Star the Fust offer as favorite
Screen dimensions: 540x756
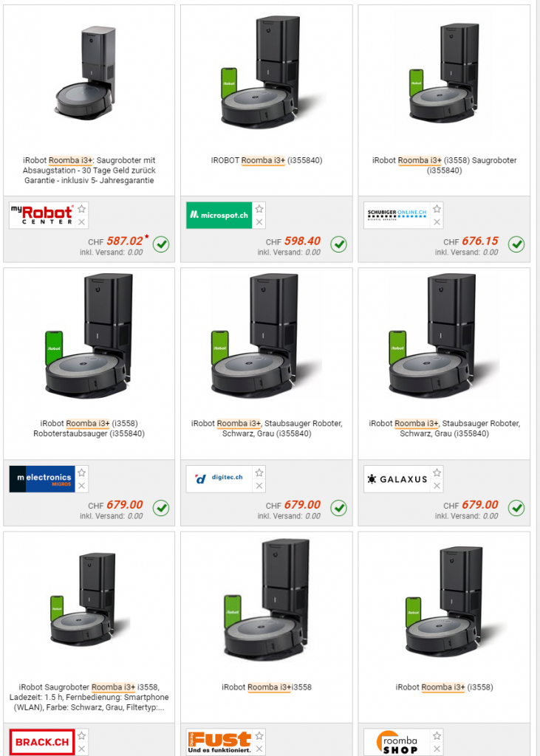pyautogui.click(x=259, y=736)
